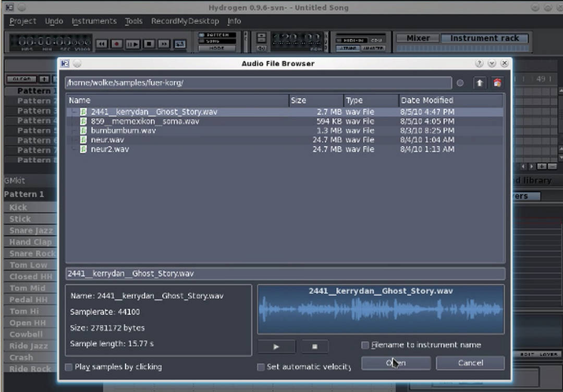Select 859__memexikon__soma.wav file row
This screenshot has height=392, width=563.
tap(285, 121)
